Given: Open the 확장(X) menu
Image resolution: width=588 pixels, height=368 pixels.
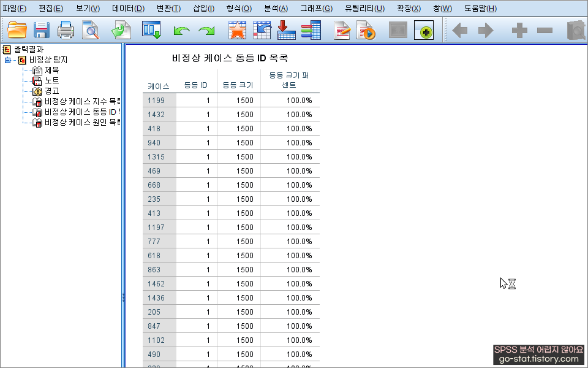Looking at the screenshot, I should coord(409,8).
